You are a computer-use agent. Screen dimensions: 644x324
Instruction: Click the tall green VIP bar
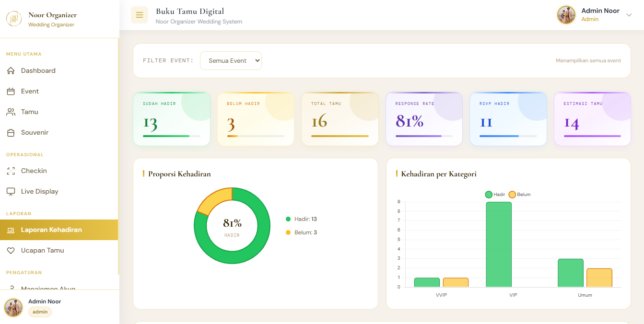pos(499,244)
